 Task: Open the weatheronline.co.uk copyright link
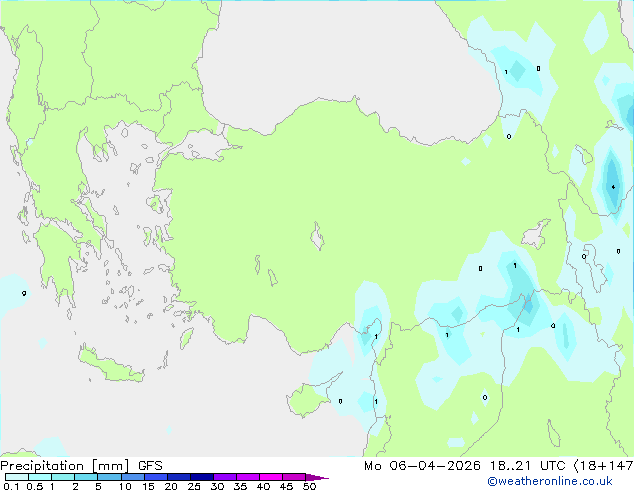(x=550, y=481)
